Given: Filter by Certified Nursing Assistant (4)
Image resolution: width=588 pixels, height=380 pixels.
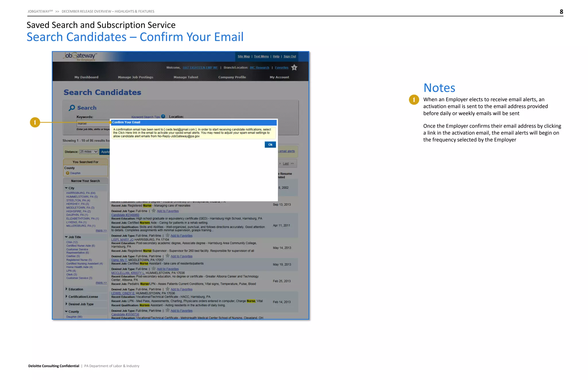Looking at the screenshot, I should click(x=84, y=264).
